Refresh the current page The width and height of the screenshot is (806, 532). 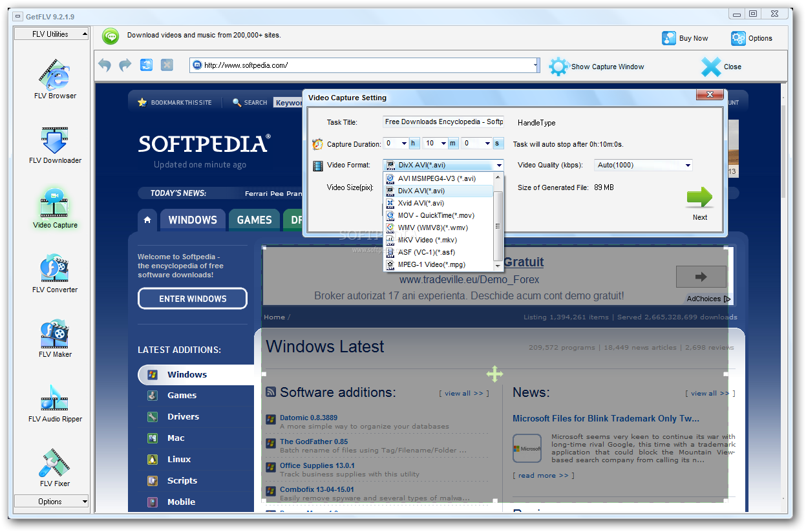click(x=147, y=65)
